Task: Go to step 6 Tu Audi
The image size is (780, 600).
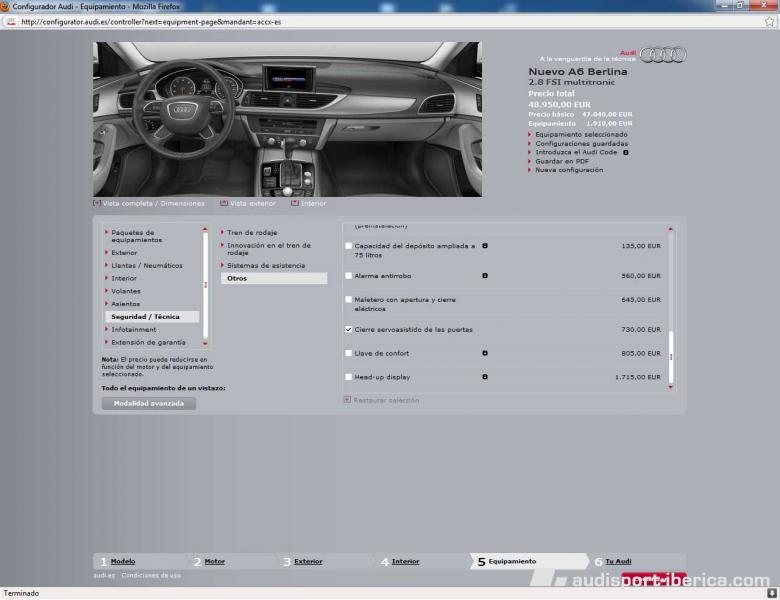Action: point(618,561)
